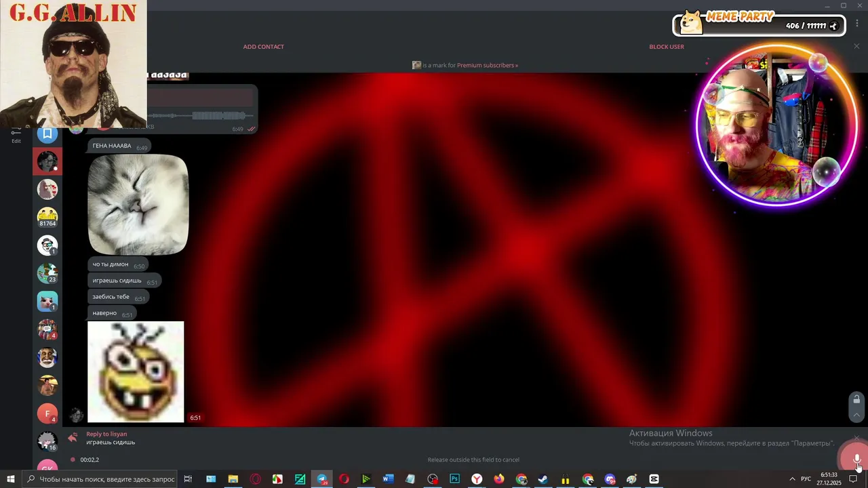Open the Opera GX taskbar icon
This screenshot has width=868, height=488.
(x=256, y=479)
